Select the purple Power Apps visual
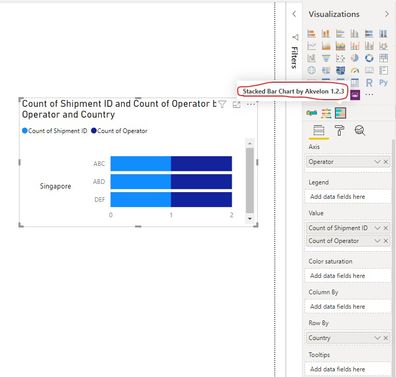Image resolution: width=396 pixels, height=377 pixels. [x=355, y=95]
